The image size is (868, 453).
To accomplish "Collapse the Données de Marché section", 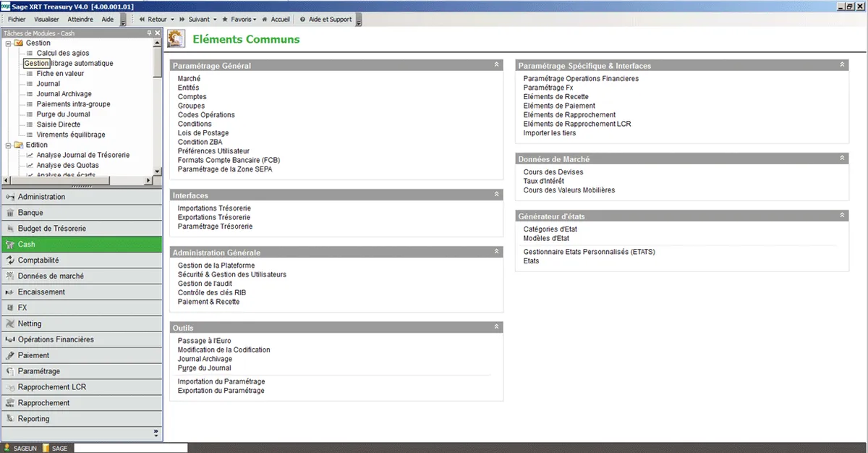I will coord(843,158).
